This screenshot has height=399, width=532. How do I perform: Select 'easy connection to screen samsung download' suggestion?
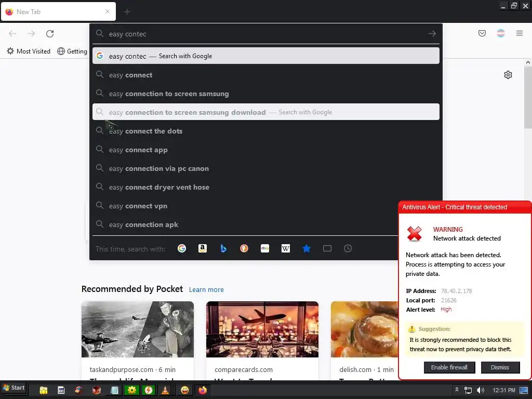pyautogui.click(x=265, y=112)
